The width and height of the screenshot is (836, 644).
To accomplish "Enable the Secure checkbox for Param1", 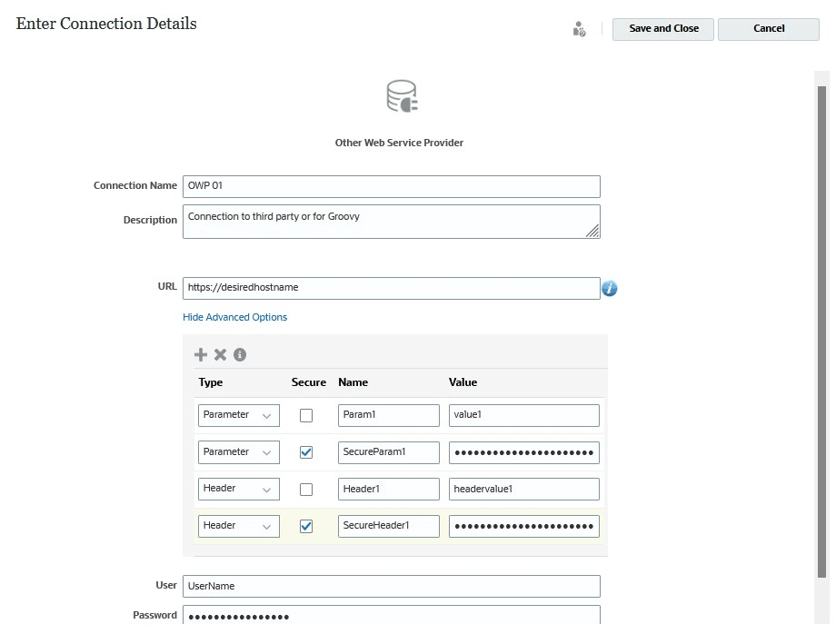I will 304,414.
